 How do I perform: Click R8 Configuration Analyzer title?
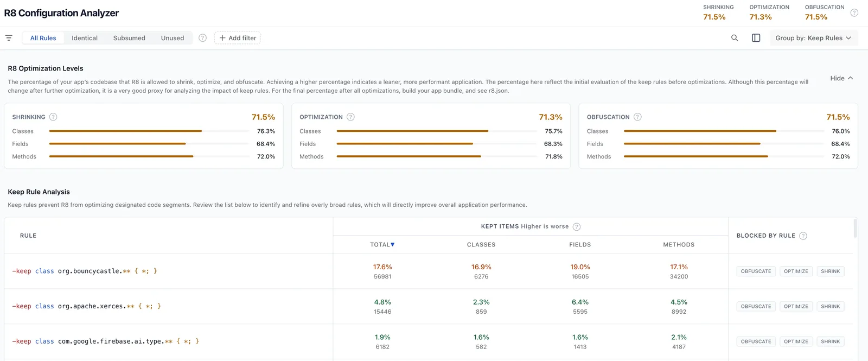[61, 13]
